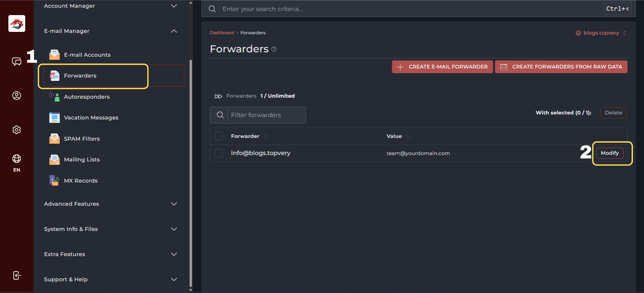Select SPAM Filters menu item
Viewport: 644px width, 293px height.
click(82, 139)
